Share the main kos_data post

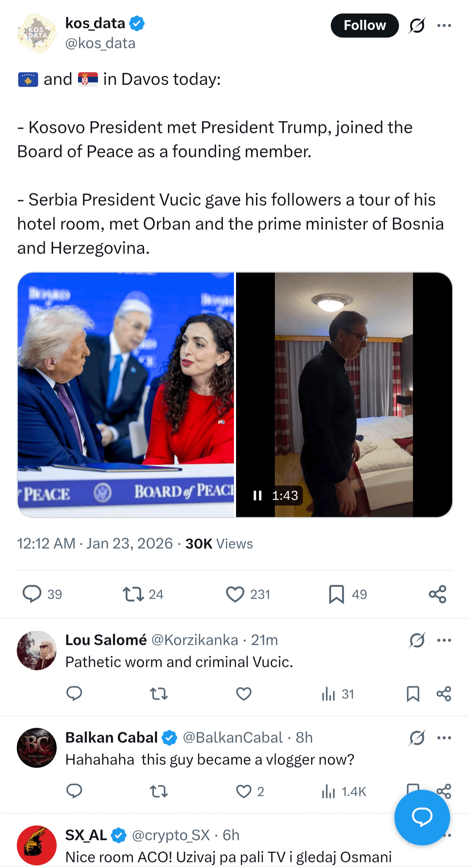pyautogui.click(x=437, y=594)
